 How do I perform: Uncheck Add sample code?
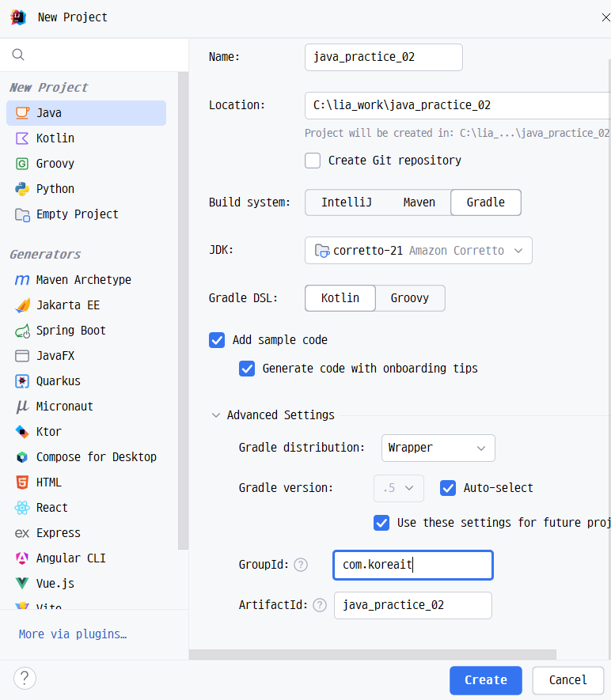[217, 340]
